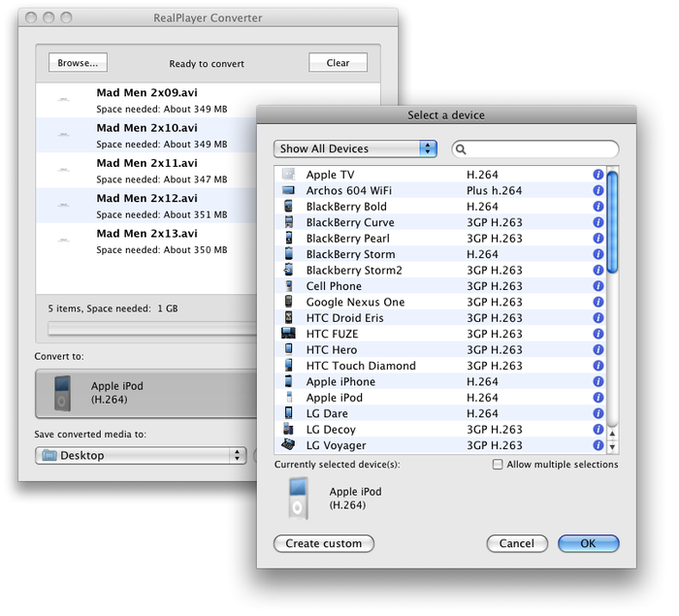The width and height of the screenshot is (679, 616).
Task: Click the device list scroll down arrow
Action: click(612, 447)
